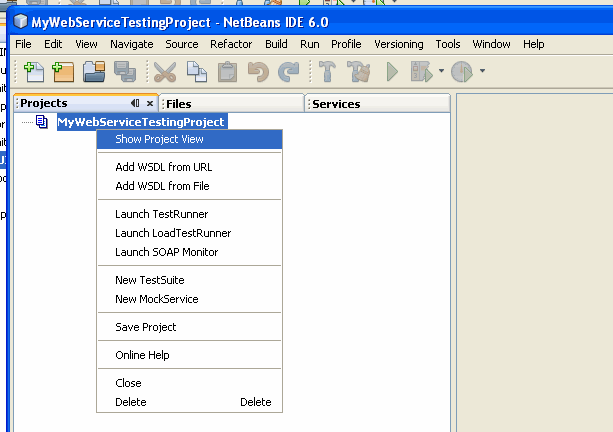Choose Online Help in context menu

pyautogui.click(x=189, y=355)
